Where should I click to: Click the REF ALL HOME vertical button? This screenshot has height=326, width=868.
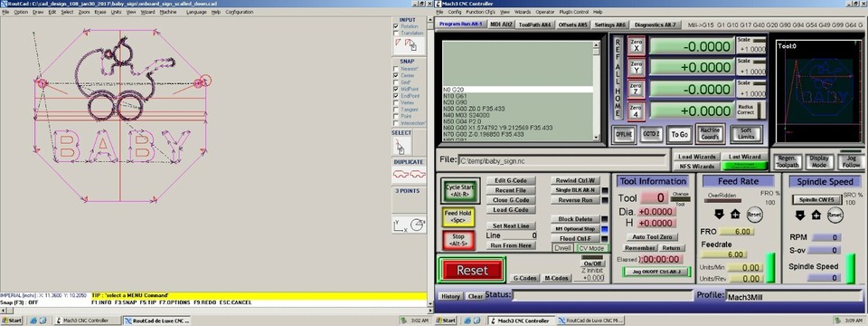[x=618, y=77]
